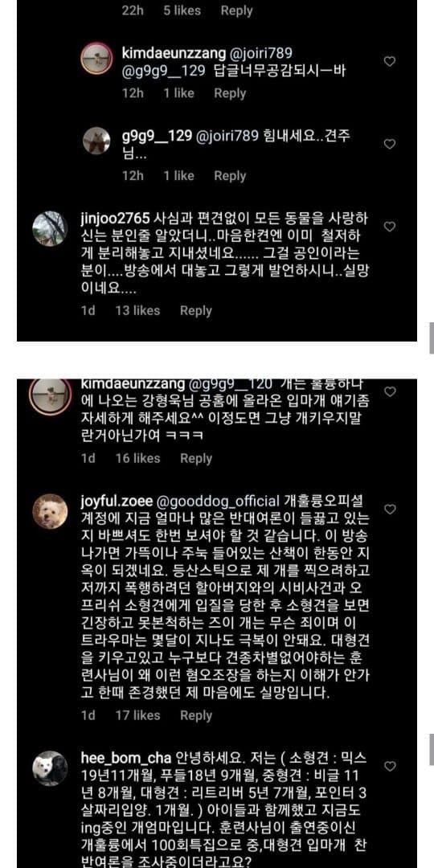The image size is (434, 868).
Task: Open kimdaeunzzang's avatar in the top reply
Action: pyautogui.click(x=97, y=58)
